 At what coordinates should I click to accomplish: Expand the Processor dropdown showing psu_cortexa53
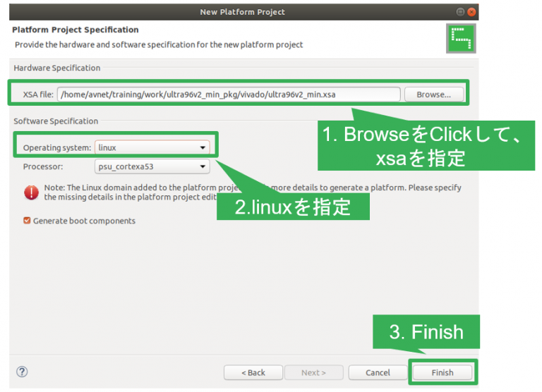tap(152, 166)
